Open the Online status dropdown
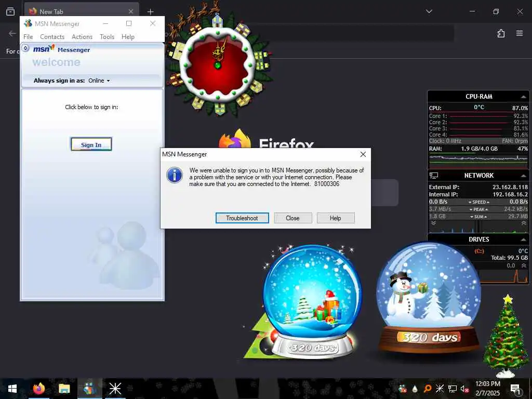The image size is (532, 399). click(x=99, y=81)
